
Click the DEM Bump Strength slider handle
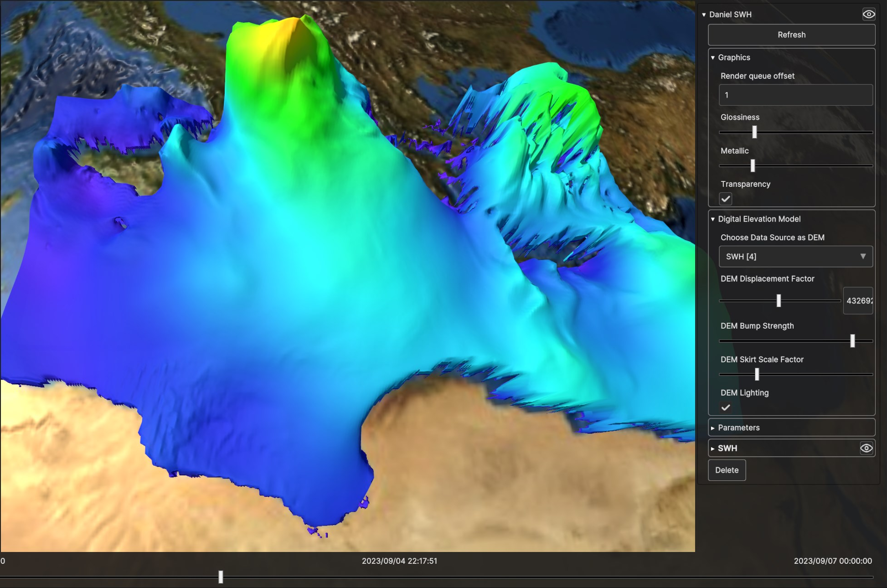[852, 340]
